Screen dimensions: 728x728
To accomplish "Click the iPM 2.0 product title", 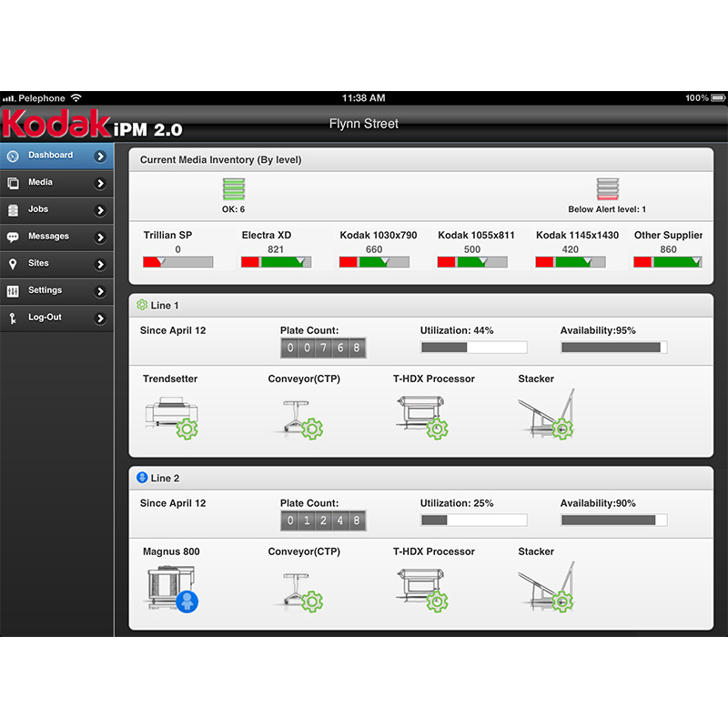I will [x=148, y=129].
